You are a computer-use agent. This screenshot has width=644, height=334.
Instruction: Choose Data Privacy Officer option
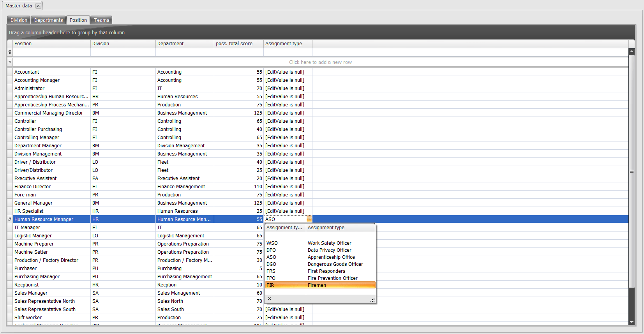(329, 250)
